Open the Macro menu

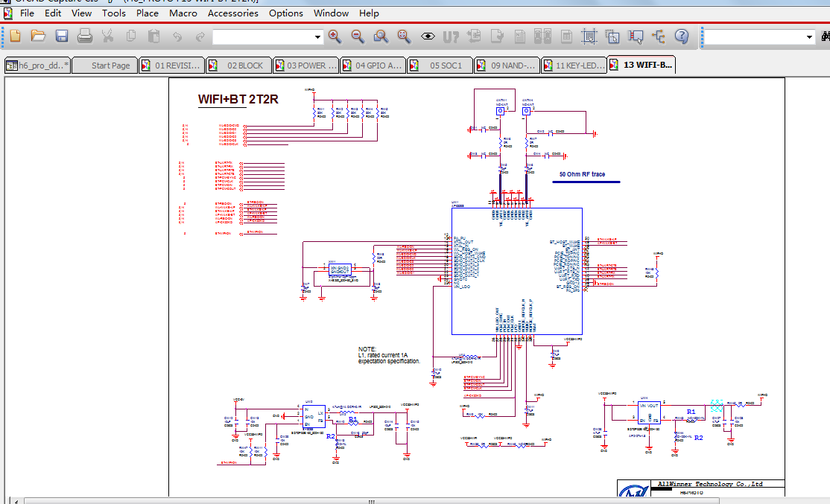point(183,13)
